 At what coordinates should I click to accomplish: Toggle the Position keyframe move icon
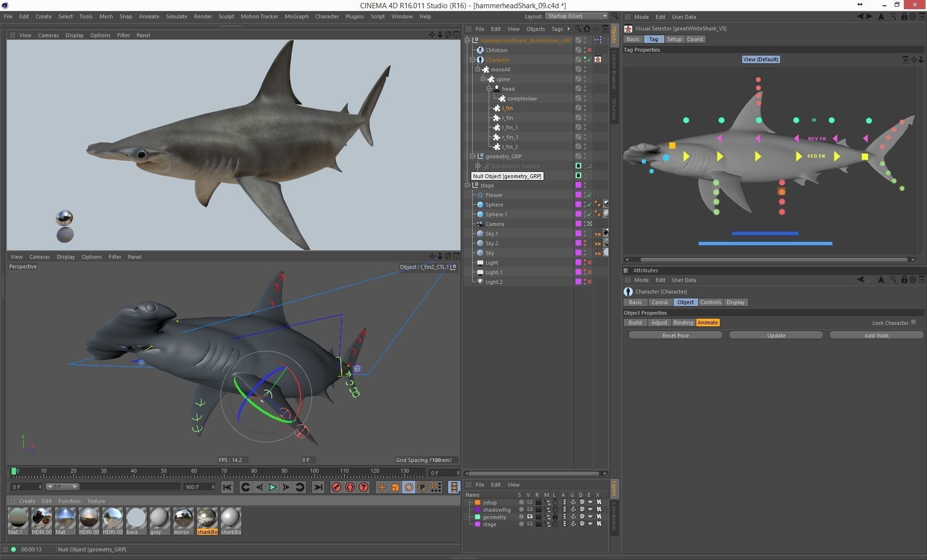(381, 487)
